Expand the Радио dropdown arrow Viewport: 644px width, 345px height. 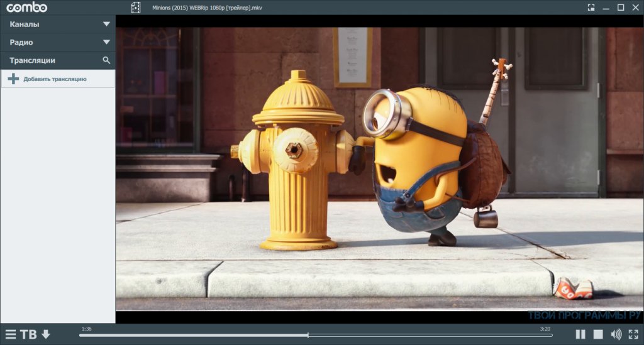pyautogui.click(x=106, y=42)
